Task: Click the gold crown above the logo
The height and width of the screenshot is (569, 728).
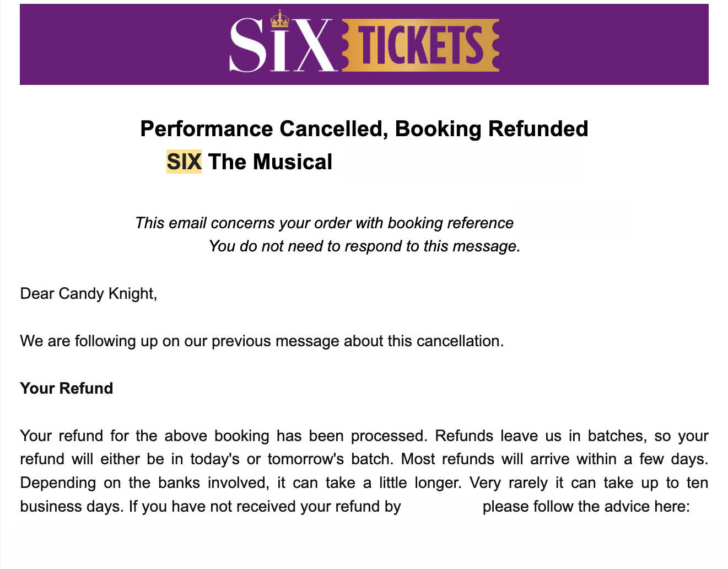Action: coord(280,20)
